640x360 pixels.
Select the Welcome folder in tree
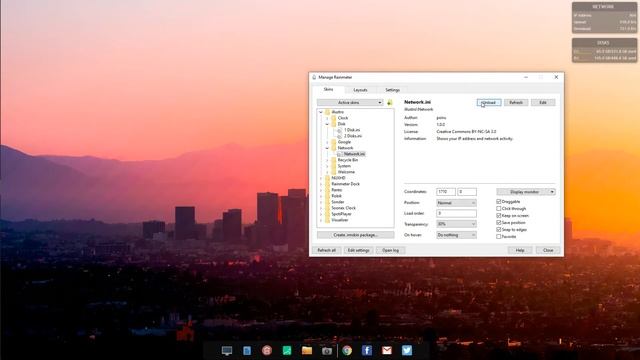pos(346,172)
